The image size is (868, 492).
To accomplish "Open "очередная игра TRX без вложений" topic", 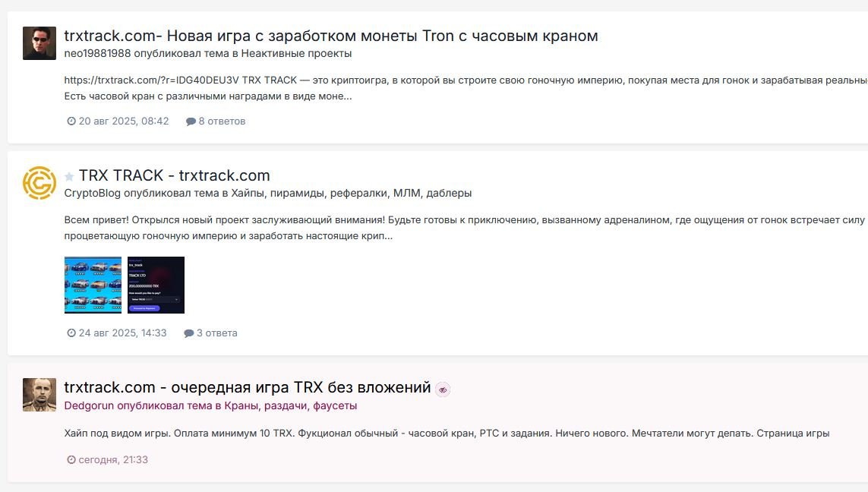I will (247, 387).
